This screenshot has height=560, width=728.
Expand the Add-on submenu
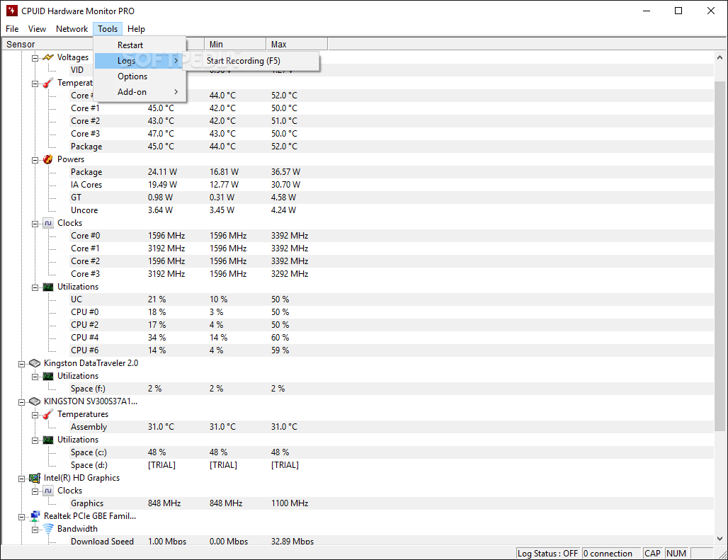pyautogui.click(x=177, y=92)
